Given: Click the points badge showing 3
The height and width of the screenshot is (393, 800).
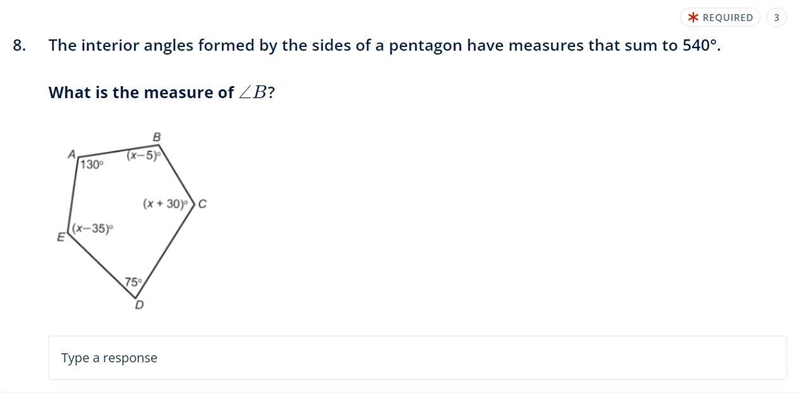Looking at the screenshot, I should (777, 18).
